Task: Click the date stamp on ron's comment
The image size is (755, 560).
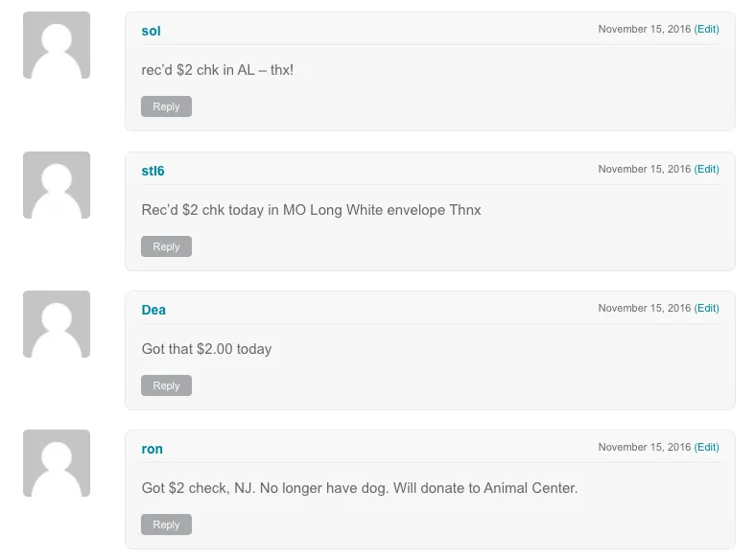Action: 644,447
